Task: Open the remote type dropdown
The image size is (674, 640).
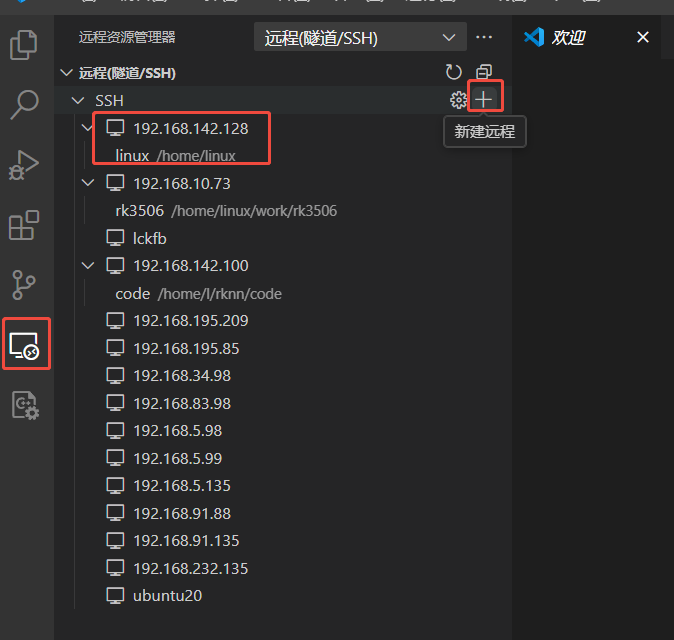Action: [x=359, y=38]
